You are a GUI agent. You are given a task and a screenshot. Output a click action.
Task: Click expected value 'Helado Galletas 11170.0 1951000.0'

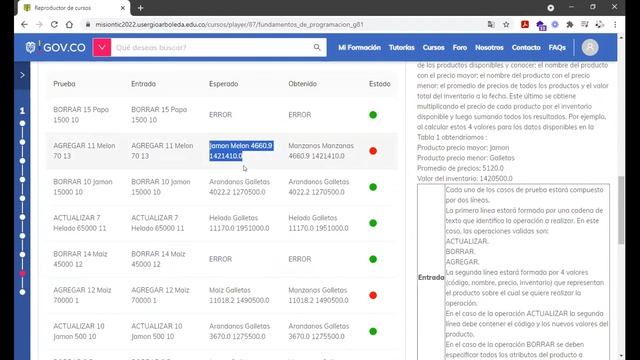(x=239, y=223)
